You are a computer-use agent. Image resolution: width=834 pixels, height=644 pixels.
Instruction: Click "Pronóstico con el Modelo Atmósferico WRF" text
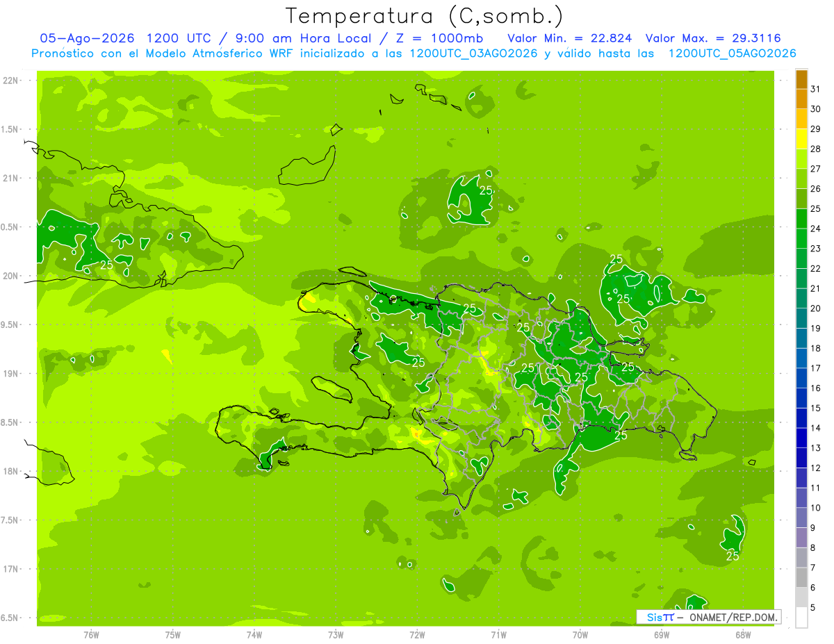(x=163, y=53)
